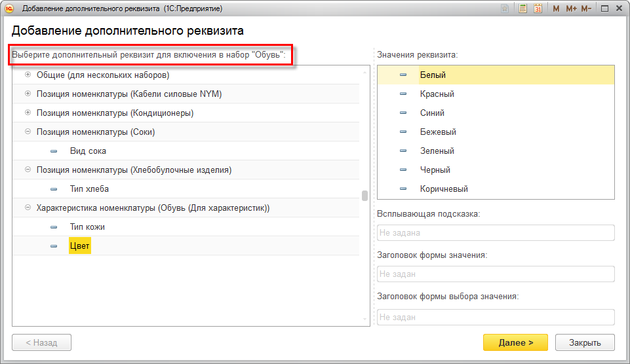Viewport: 630px width, 364px height.
Task: Click the 1C application logo icon
Action: (10, 9)
